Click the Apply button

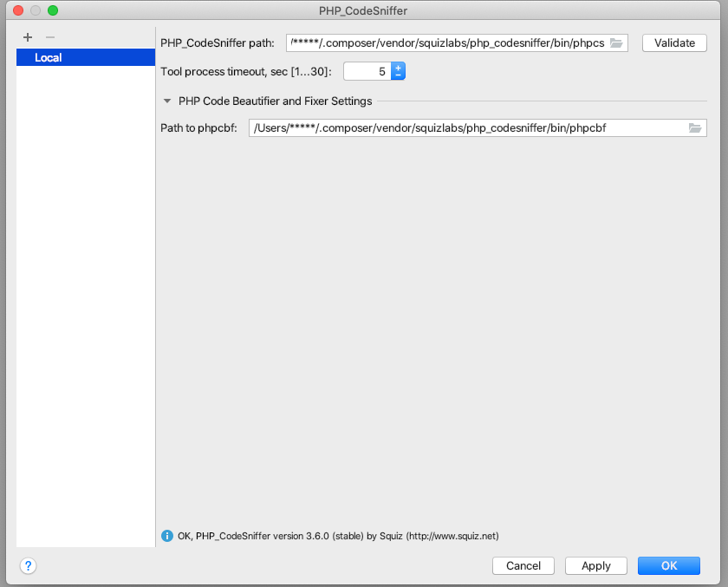click(x=595, y=565)
